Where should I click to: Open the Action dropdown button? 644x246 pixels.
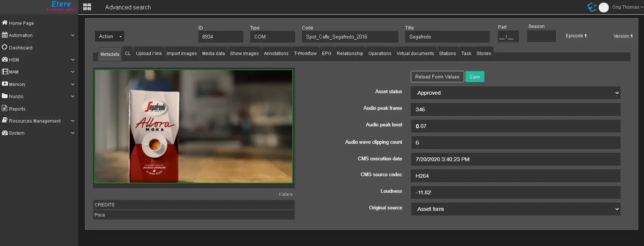coord(109,36)
